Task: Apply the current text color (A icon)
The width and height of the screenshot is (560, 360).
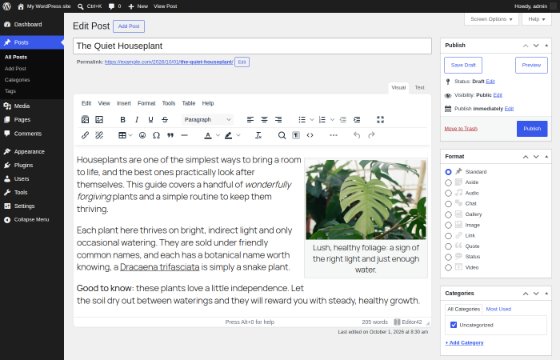Action: coord(208,135)
